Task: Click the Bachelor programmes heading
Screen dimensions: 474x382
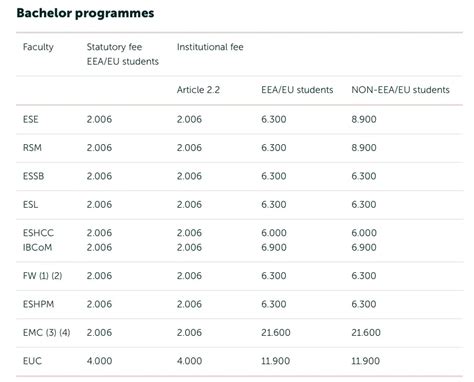Action: 85,13
